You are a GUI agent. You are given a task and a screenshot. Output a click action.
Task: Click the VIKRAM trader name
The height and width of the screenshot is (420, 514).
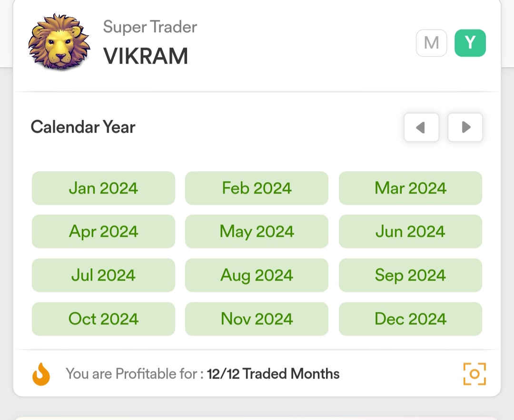click(146, 56)
